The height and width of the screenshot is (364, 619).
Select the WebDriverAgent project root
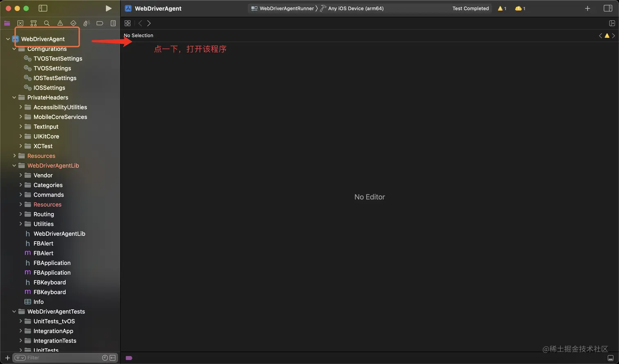coord(43,39)
